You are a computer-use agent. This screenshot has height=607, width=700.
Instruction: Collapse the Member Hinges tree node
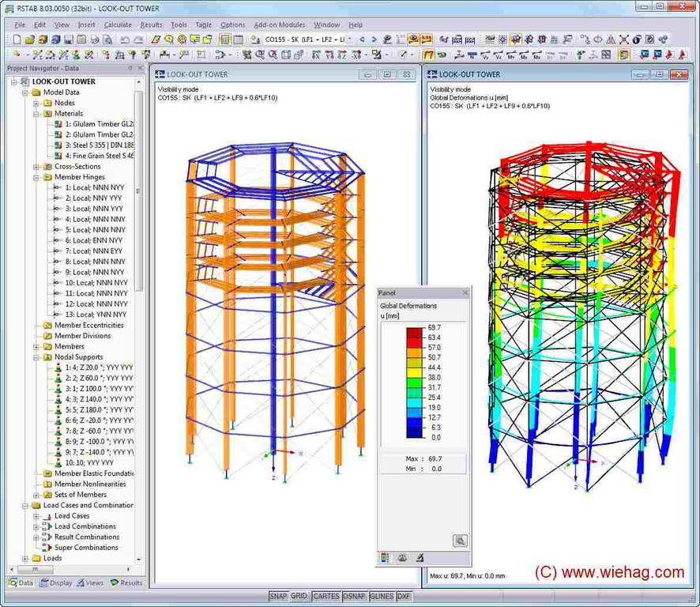(36, 177)
